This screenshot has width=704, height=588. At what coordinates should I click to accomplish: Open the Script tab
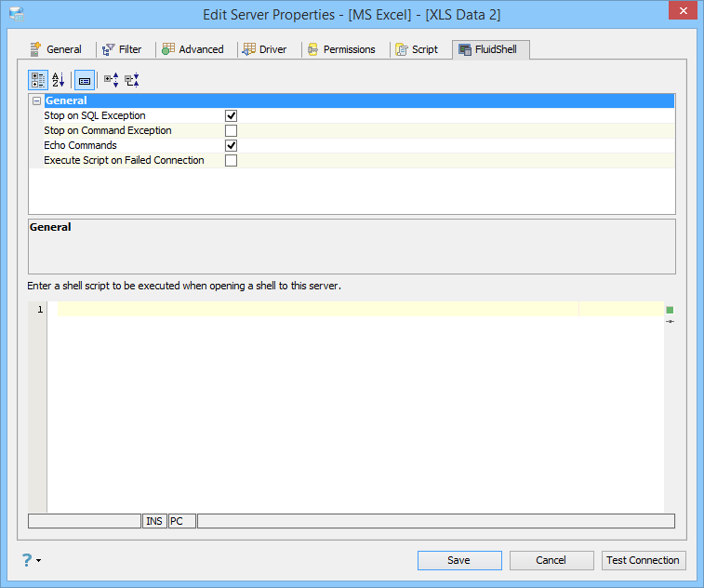point(417,49)
